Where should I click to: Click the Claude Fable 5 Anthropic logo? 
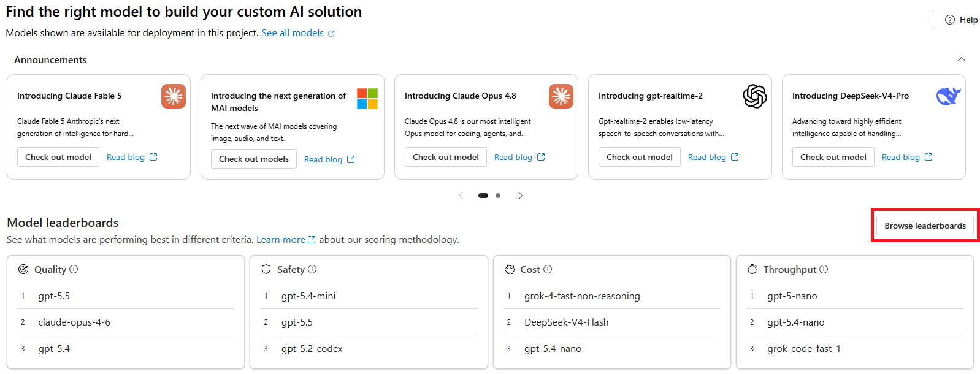click(174, 96)
